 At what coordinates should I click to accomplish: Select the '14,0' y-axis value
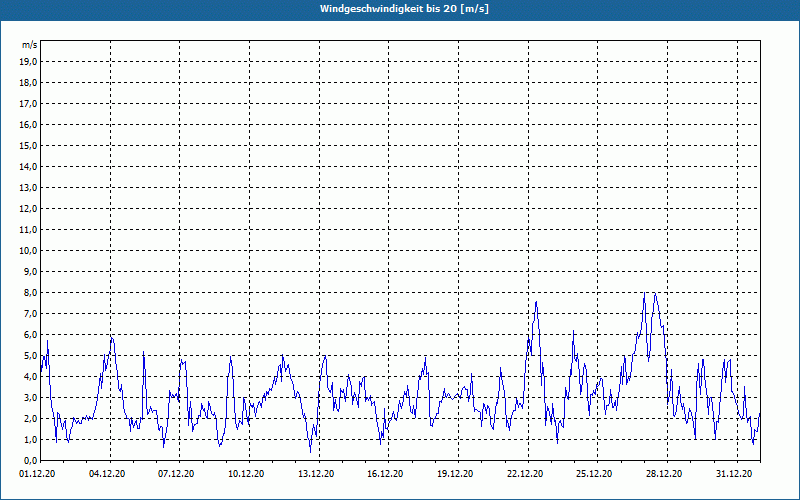28,166
